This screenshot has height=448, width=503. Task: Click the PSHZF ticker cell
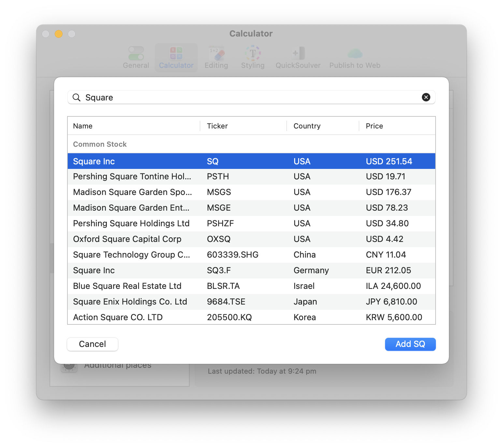pos(220,223)
